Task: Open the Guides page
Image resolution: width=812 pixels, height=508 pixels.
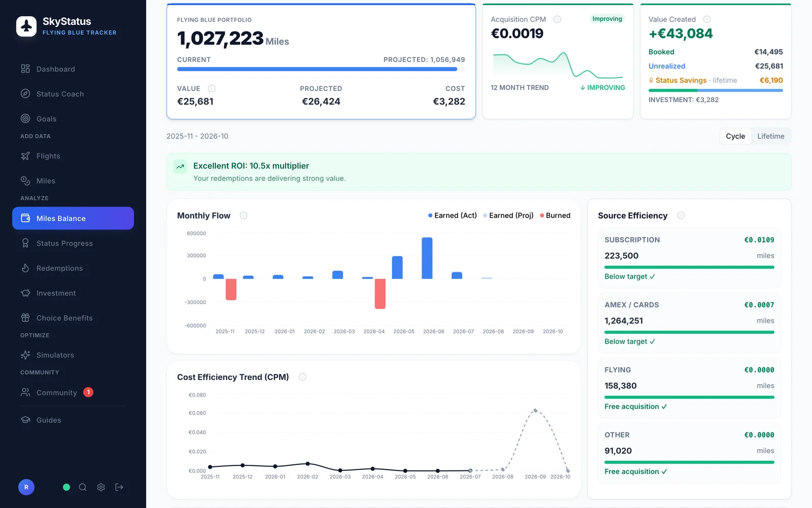Action: pos(73,420)
